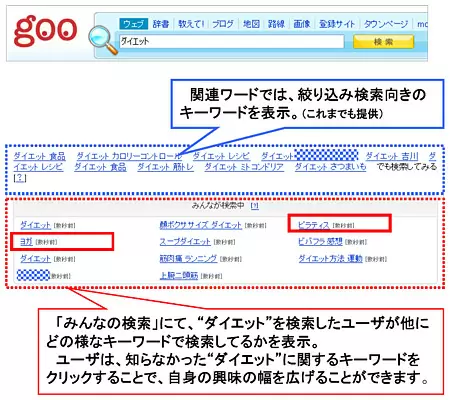Click the search input field containing ダイエット

coord(232,41)
